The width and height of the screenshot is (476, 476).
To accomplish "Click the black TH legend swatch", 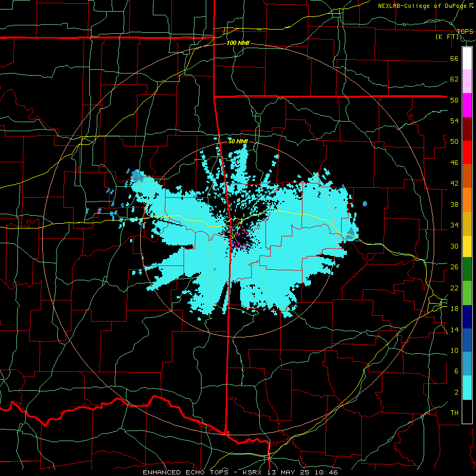I will pos(467,411).
